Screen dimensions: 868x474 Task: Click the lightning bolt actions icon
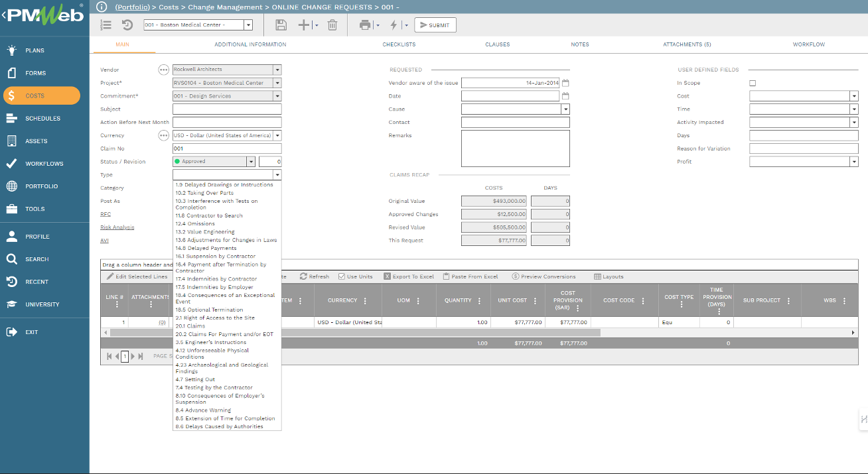click(x=394, y=25)
